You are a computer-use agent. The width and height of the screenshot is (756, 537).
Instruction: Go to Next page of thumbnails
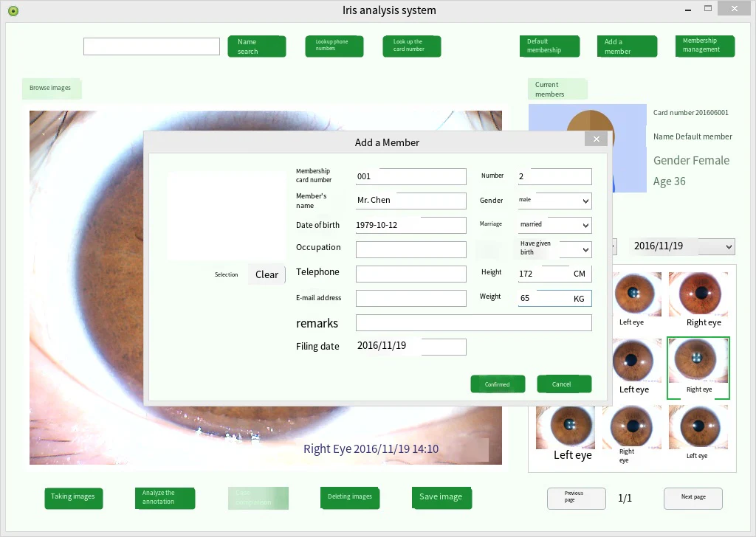(693, 498)
